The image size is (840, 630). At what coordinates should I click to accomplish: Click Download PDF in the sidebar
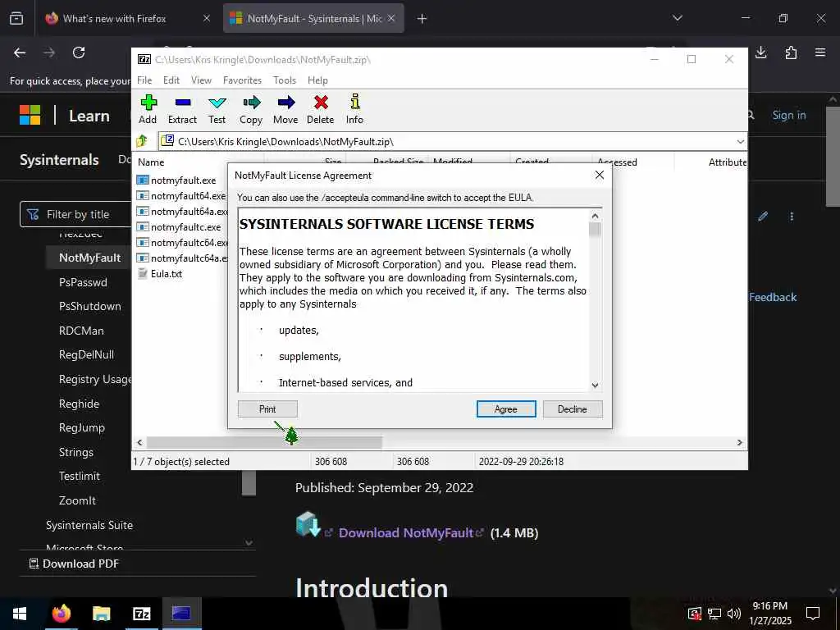click(x=74, y=564)
